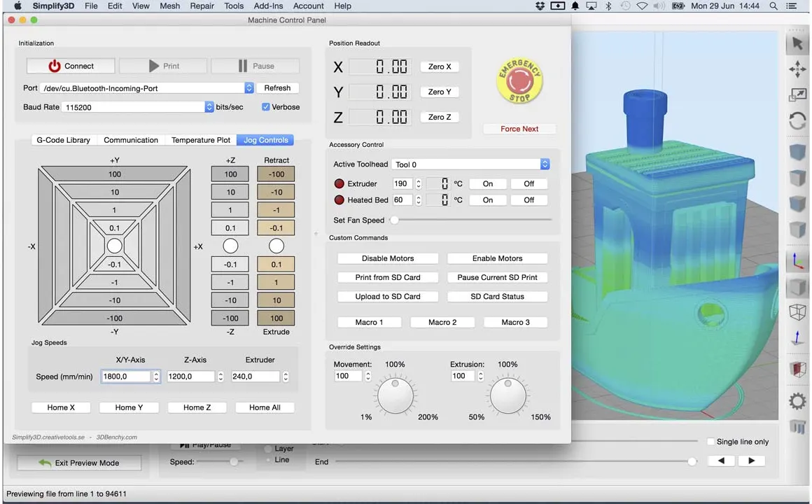Expand the Baud Rate dropdown
812x504 pixels.
point(209,107)
